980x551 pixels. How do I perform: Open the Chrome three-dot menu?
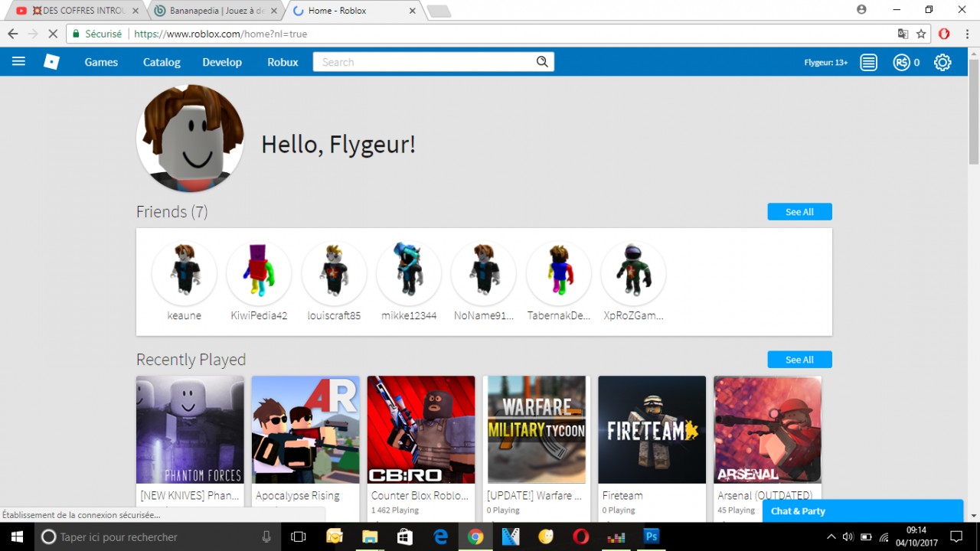coord(966,34)
